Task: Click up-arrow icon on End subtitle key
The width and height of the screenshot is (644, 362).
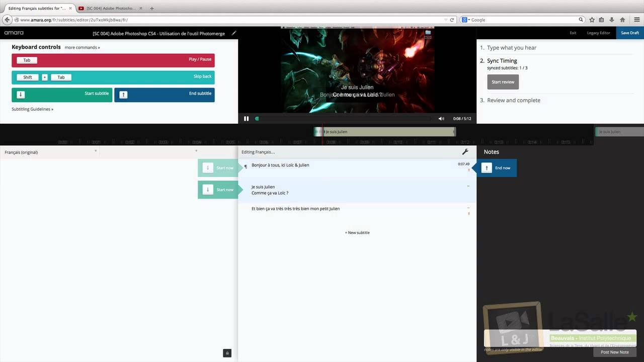Action: (123, 95)
